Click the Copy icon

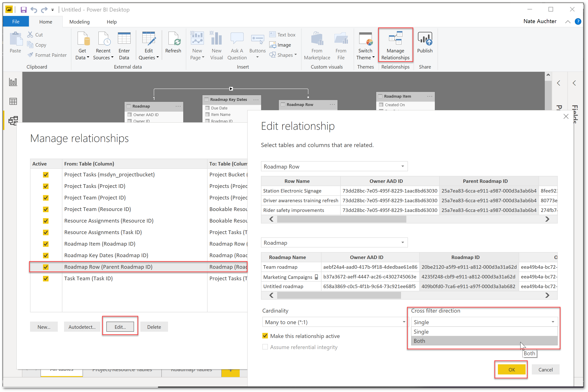coord(30,45)
